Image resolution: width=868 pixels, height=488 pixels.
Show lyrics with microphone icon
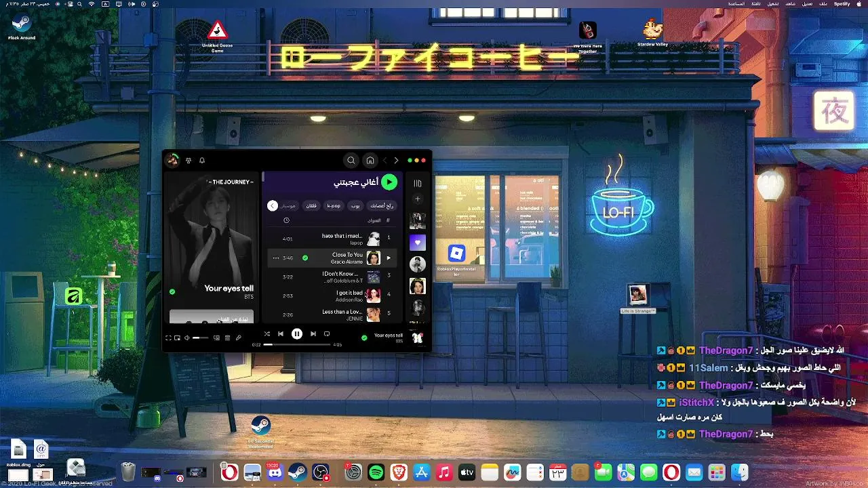[239, 338]
